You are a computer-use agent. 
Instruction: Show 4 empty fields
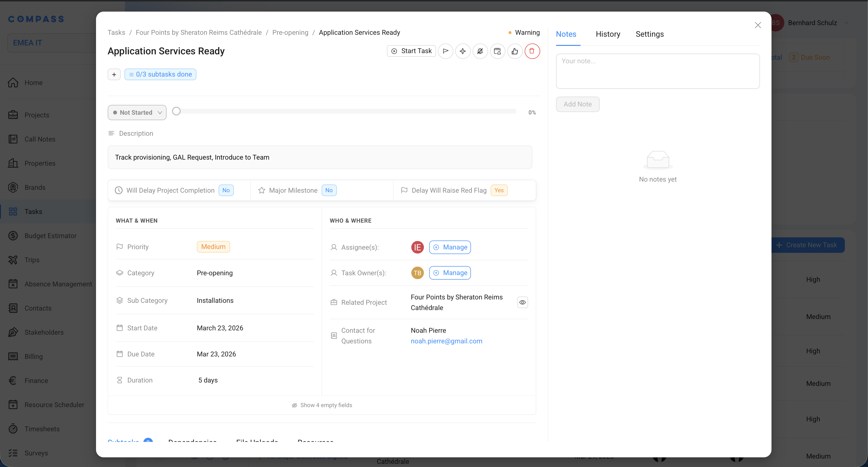[322, 405]
